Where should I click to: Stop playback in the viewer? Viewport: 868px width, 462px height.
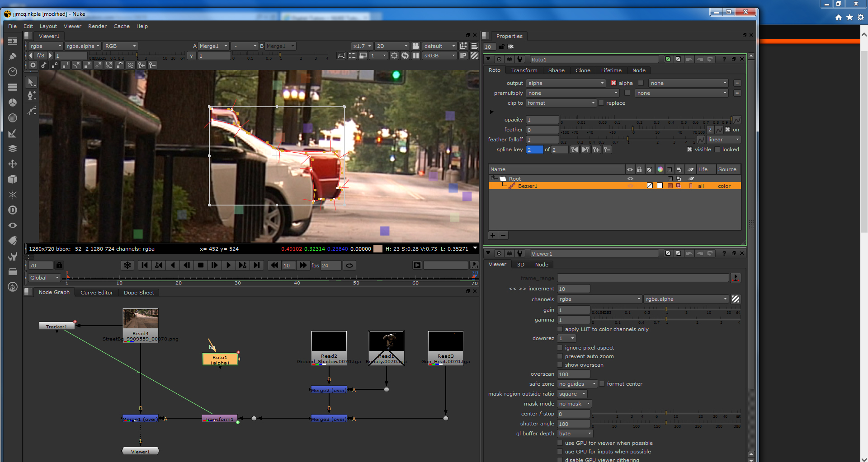click(x=201, y=266)
